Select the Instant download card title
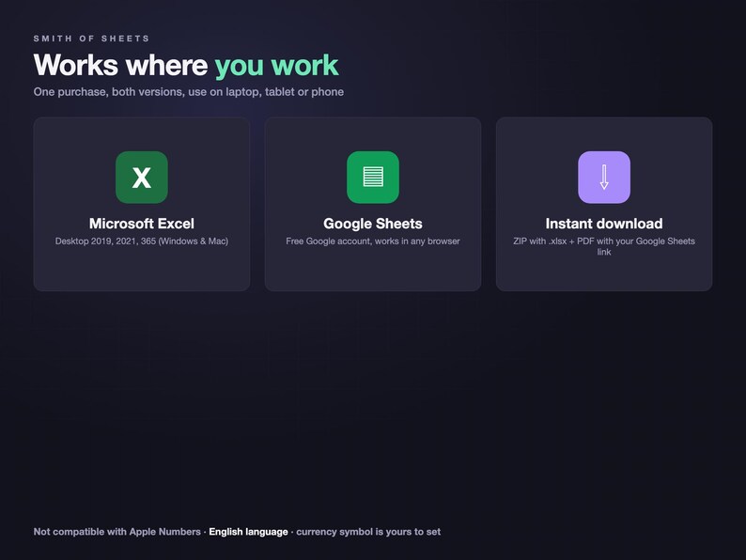The height and width of the screenshot is (560, 746). tap(604, 224)
